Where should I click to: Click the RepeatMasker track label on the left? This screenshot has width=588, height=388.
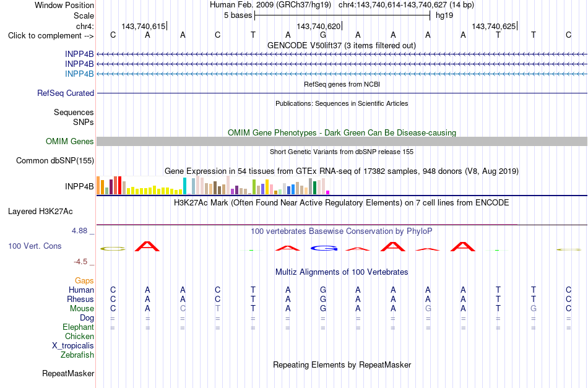coord(68,373)
